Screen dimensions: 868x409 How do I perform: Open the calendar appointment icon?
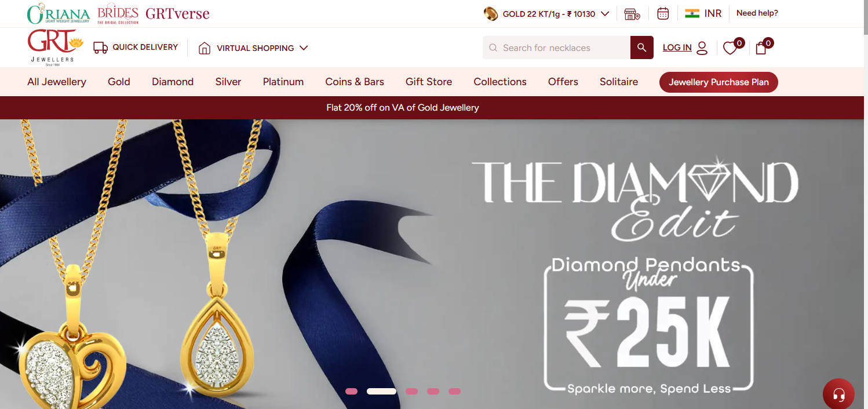663,13
